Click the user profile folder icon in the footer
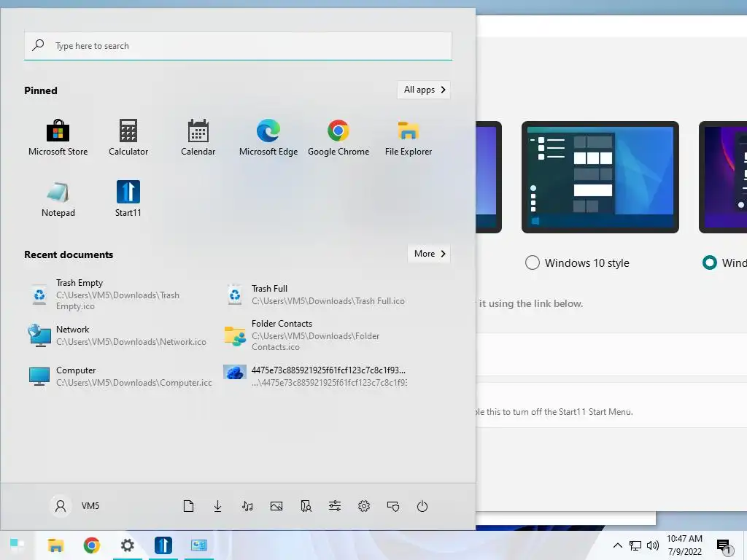This screenshot has height=560, width=747. [306, 506]
